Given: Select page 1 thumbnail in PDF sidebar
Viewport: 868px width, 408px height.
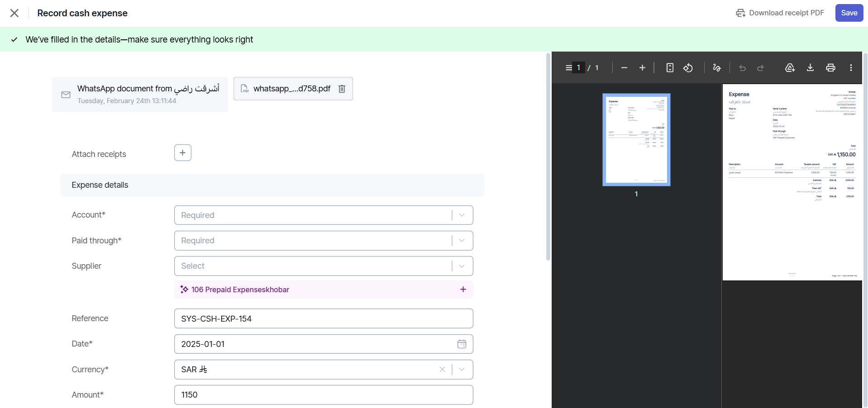Looking at the screenshot, I should pyautogui.click(x=636, y=140).
